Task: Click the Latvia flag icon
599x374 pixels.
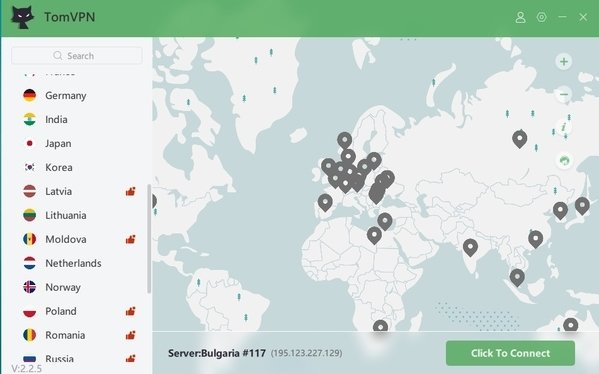Action: click(29, 191)
